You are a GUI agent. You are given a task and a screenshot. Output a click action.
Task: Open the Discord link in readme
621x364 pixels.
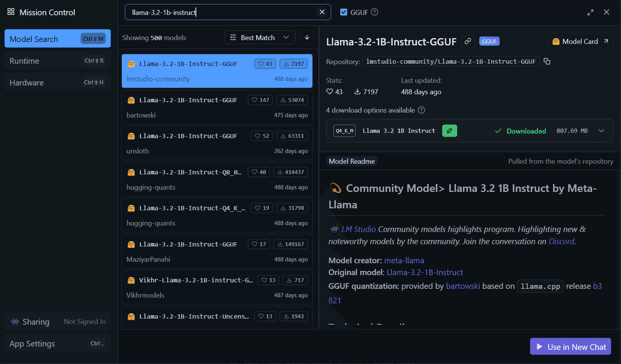coord(561,242)
